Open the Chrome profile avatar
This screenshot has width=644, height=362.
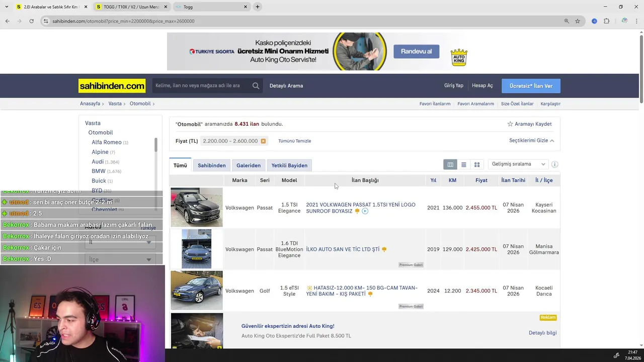[624, 21]
